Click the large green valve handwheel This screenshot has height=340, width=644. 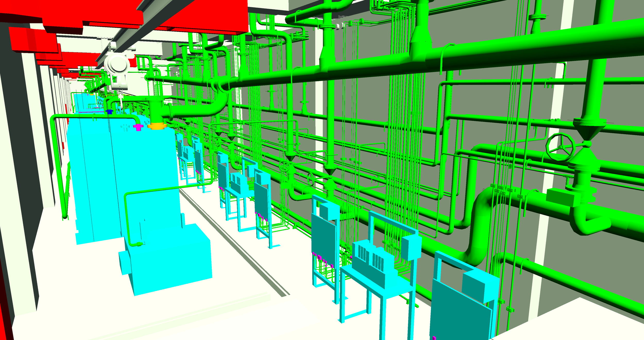pos(560,147)
